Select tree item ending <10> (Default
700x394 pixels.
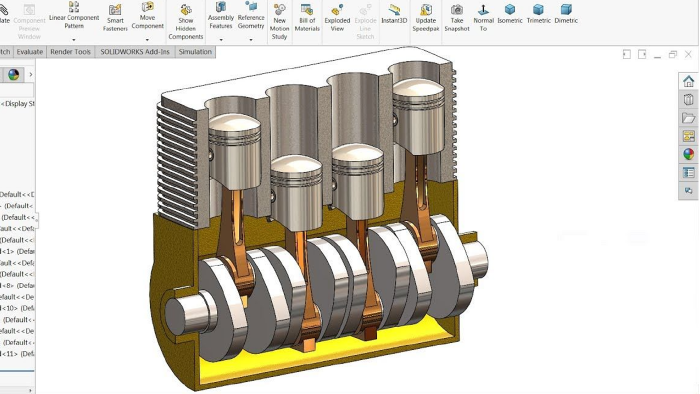coord(17,308)
